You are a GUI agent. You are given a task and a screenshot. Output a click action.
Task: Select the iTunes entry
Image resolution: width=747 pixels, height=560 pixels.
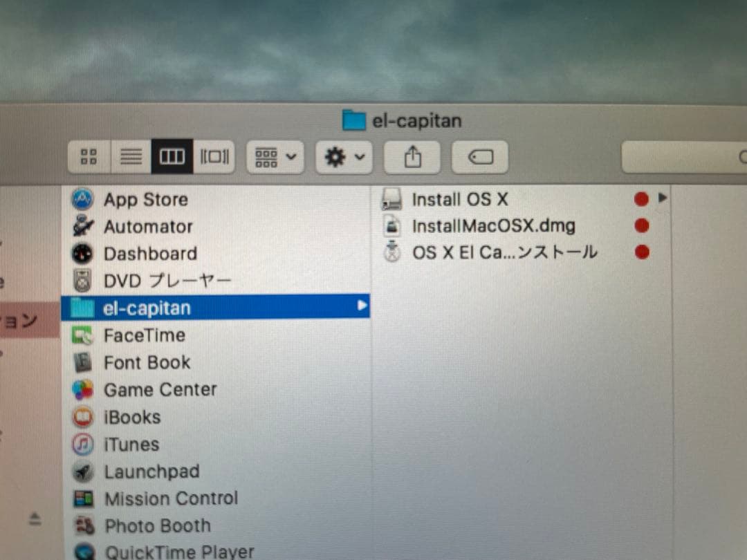[131, 445]
